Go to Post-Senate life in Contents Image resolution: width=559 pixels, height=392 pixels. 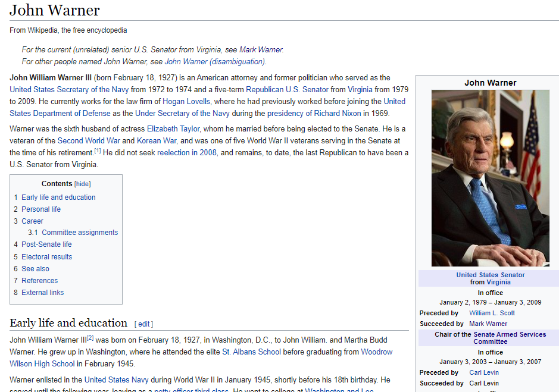[46, 244]
